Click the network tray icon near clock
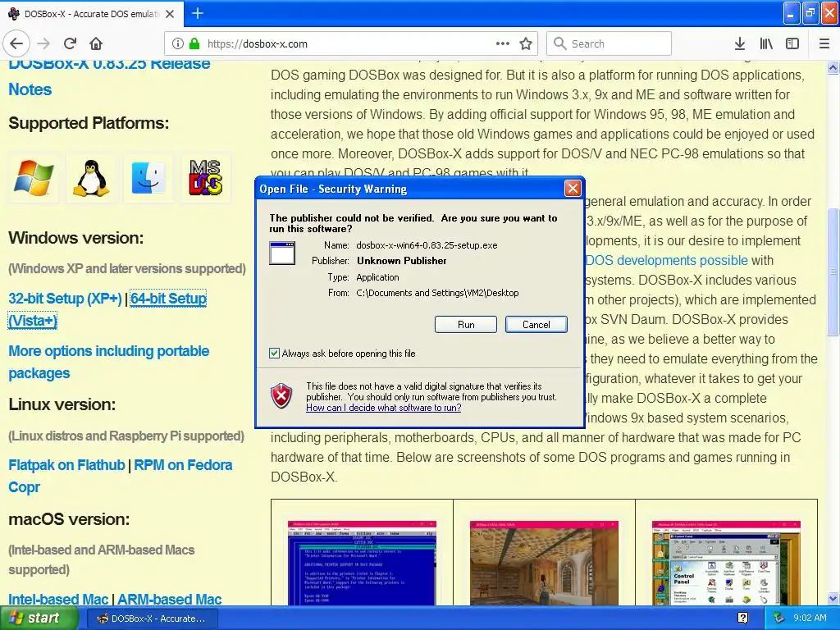Screen dimensions: 840x630 778,618
